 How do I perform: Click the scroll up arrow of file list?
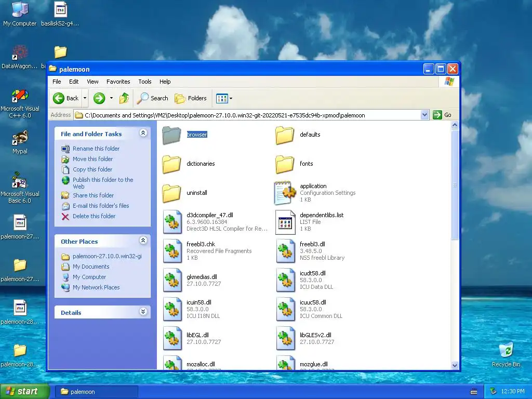point(455,125)
